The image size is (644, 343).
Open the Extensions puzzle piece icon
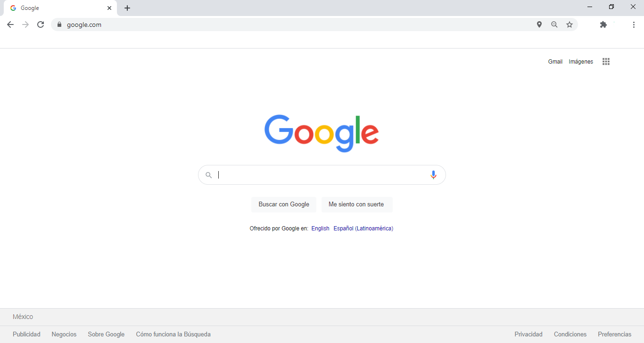[603, 24]
